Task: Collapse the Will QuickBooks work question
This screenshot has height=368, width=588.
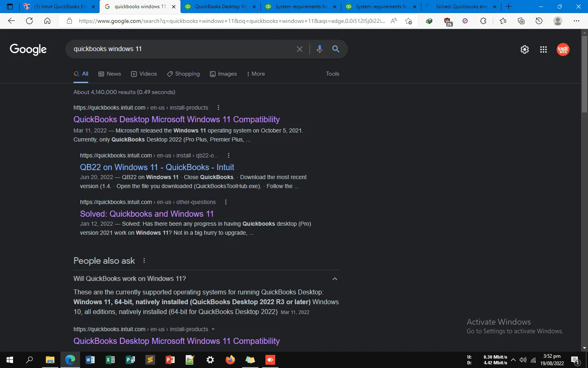Action: (x=335, y=279)
